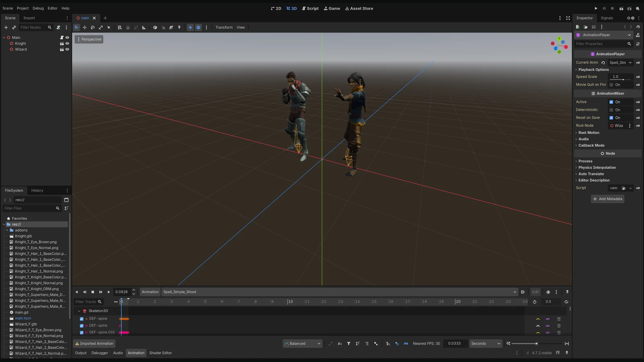Uncheck the Active property checkbox
Screen dimensions: 644x362
(611, 102)
